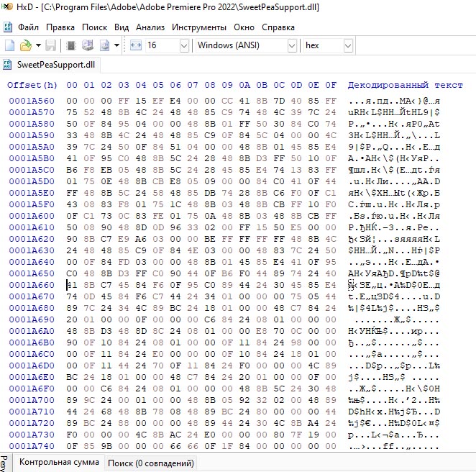Viewport: 476px width, 472px height.
Task: Open the Анализ menu
Action: (150, 27)
